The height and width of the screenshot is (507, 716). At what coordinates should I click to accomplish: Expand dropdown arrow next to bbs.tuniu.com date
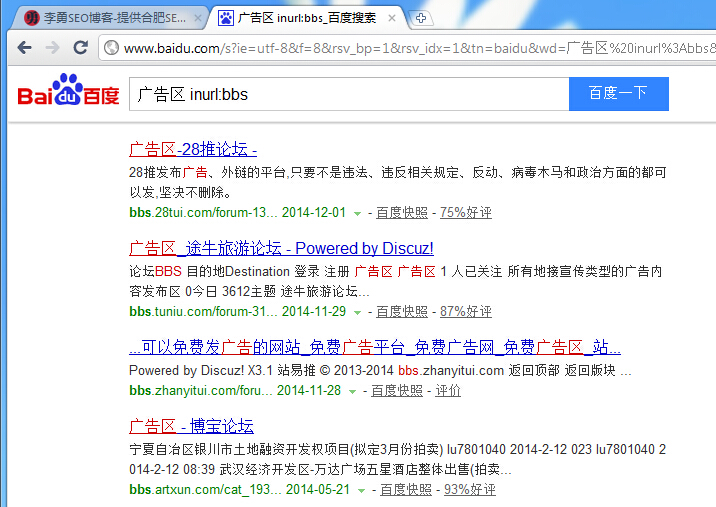pos(358,312)
